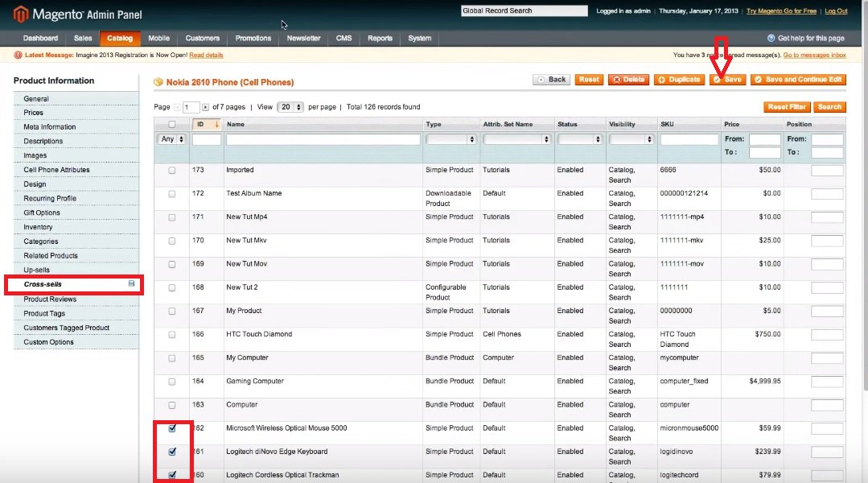The width and height of the screenshot is (868, 483).
Task: Click the product box icon beside Nokia 2610 Phone
Action: pos(158,82)
